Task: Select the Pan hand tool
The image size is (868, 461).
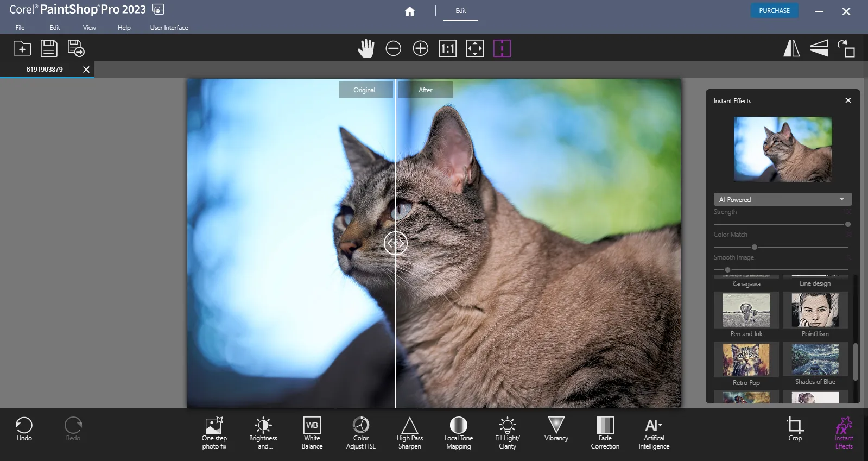Action: [366, 49]
